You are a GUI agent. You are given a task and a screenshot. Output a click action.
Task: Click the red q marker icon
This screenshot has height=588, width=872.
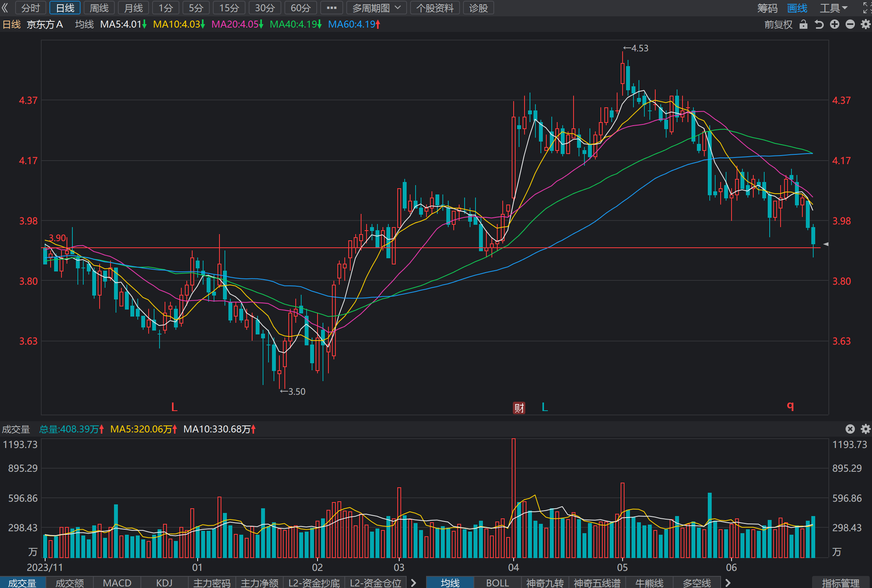point(790,406)
